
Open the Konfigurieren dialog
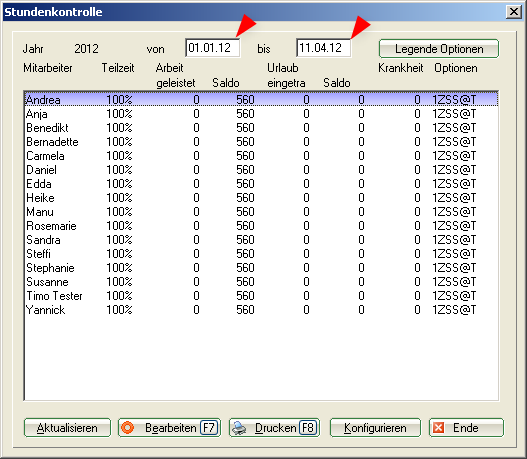(375, 428)
